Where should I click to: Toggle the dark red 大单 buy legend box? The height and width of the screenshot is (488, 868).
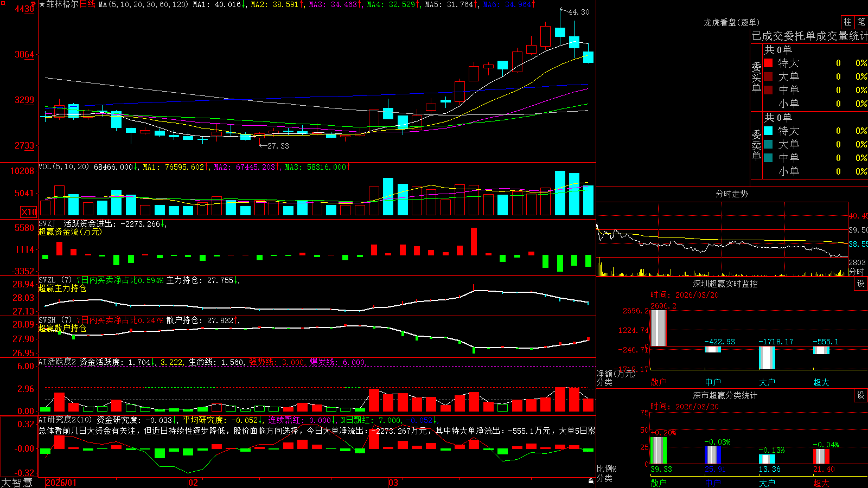click(x=768, y=76)
